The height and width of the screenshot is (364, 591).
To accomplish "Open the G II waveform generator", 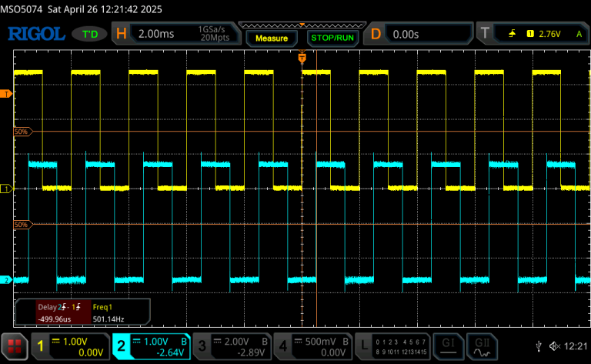I will point(482,346).
